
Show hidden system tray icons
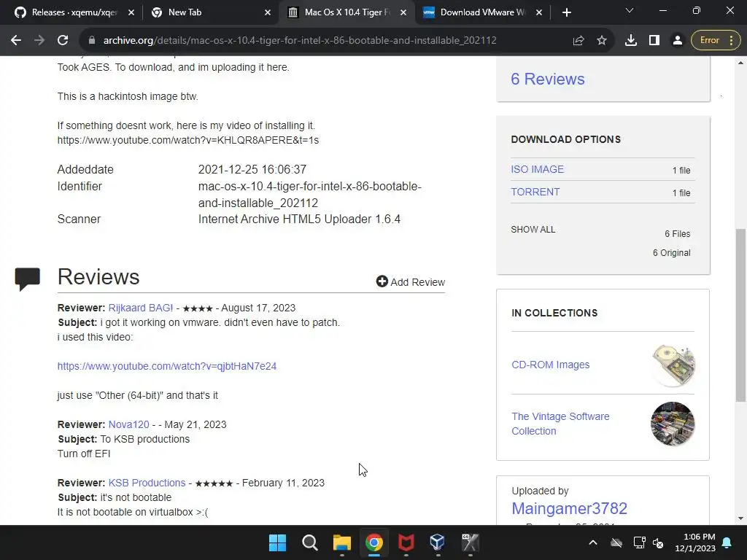[593, 542]
